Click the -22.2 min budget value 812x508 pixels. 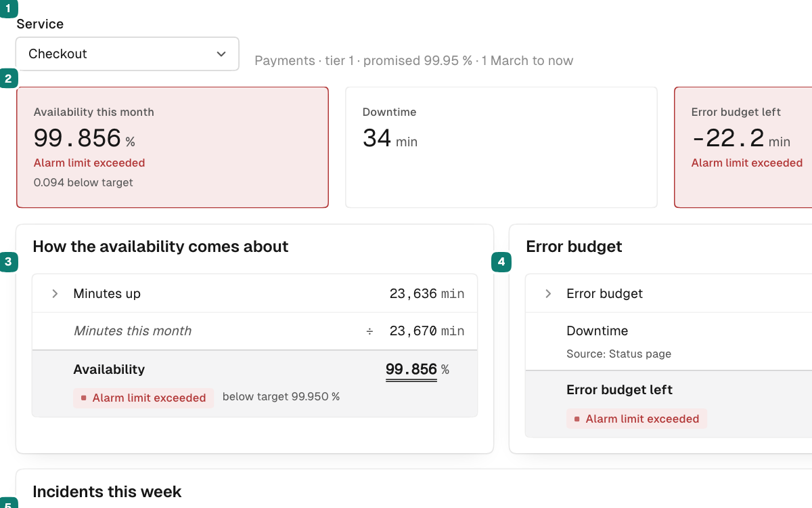740,139
